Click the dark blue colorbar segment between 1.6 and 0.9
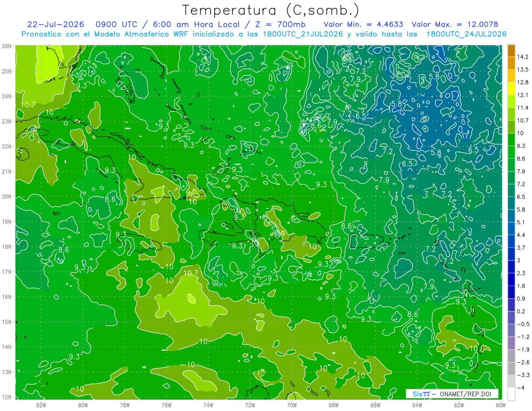Viewport: 532px width, 411px height. click(x=511, y=292)
